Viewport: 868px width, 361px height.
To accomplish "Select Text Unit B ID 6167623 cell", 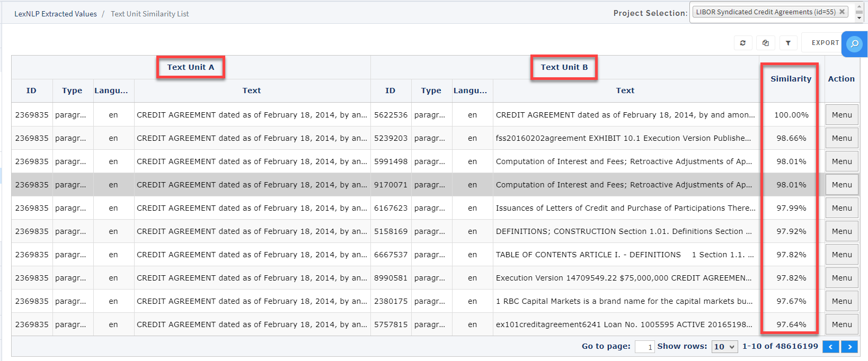I will tap(391, 208).
